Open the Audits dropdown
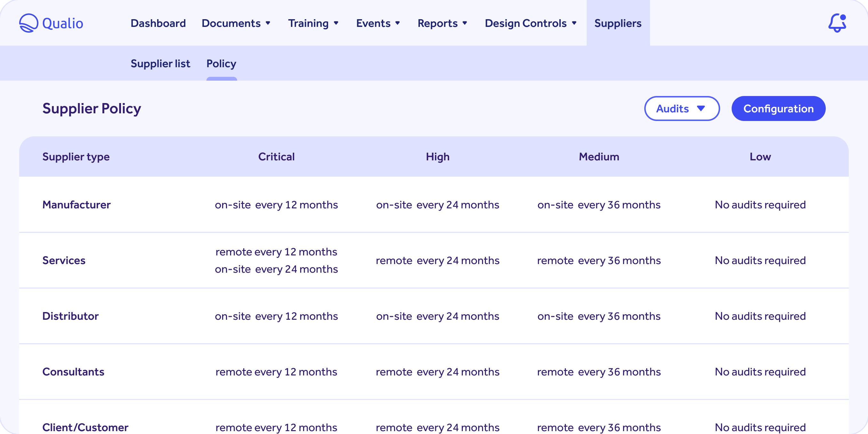The width and height of the screenshot is (868, 434). [x=682, y=108]
